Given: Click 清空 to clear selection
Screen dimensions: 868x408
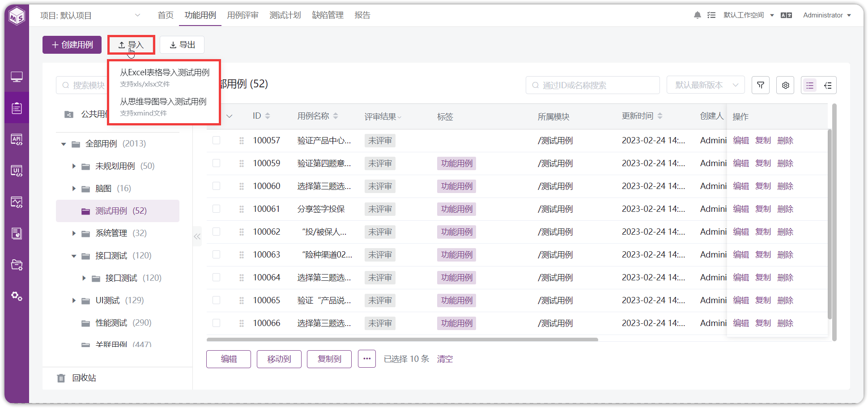Looking at the screenshot, I should point(445,359).
